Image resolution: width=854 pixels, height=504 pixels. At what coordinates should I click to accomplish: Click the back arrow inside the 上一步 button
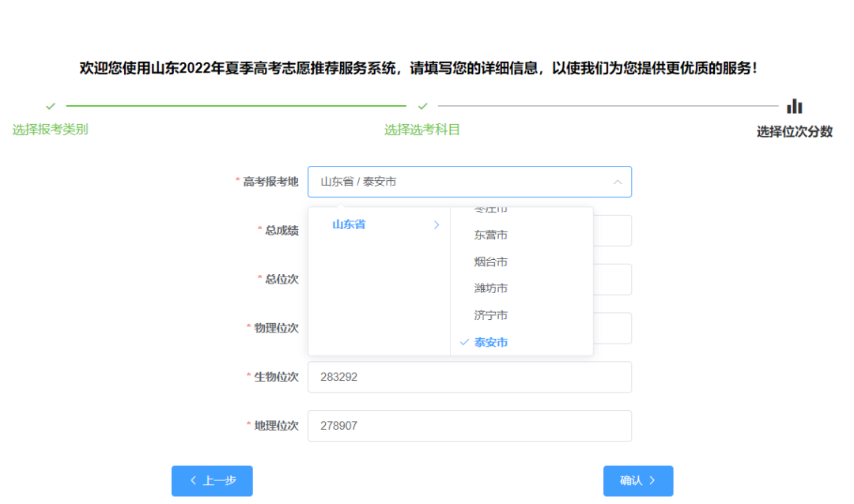coord(194,481)
